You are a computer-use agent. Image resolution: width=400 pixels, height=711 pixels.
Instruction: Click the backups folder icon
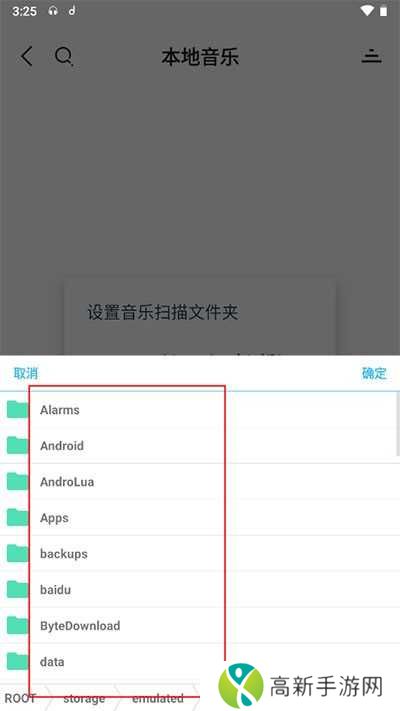pos(18,553)
